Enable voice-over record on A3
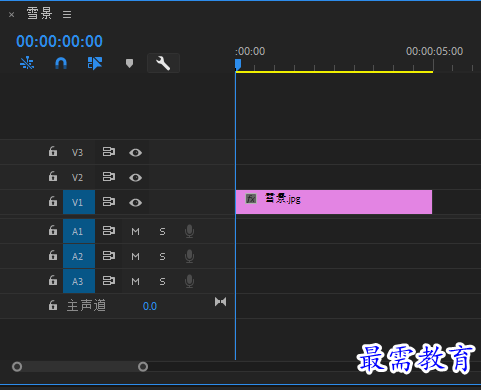Screen dimensions: 481x390 click(189, 281)
